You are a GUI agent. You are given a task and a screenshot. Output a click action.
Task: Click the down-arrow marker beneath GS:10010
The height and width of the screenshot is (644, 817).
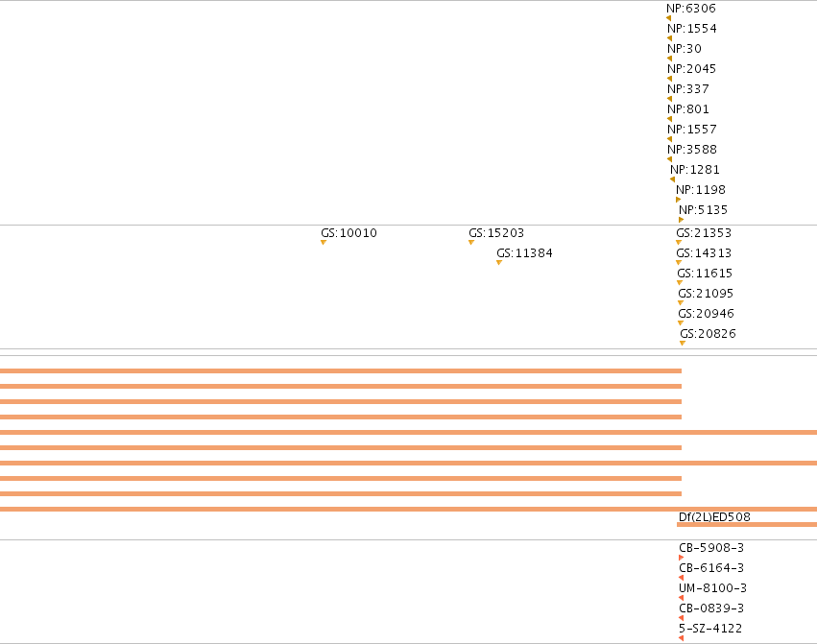[x=324, y=242]
